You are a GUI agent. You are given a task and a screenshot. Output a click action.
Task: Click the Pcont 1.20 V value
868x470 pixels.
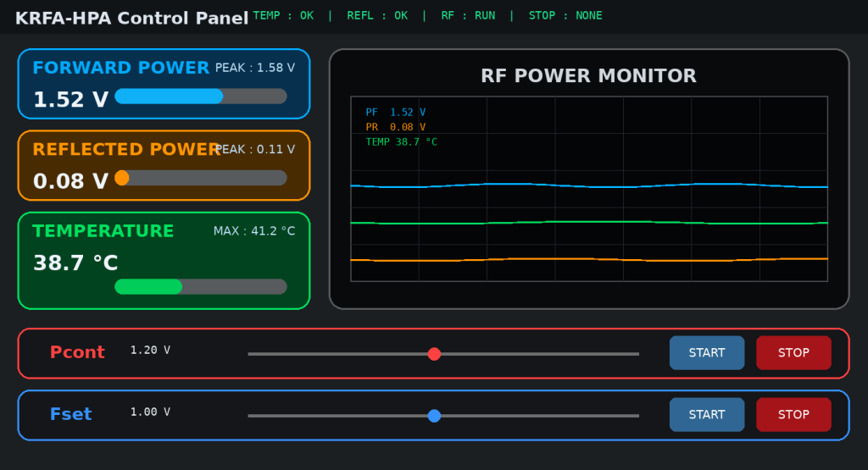click(151, 350)
